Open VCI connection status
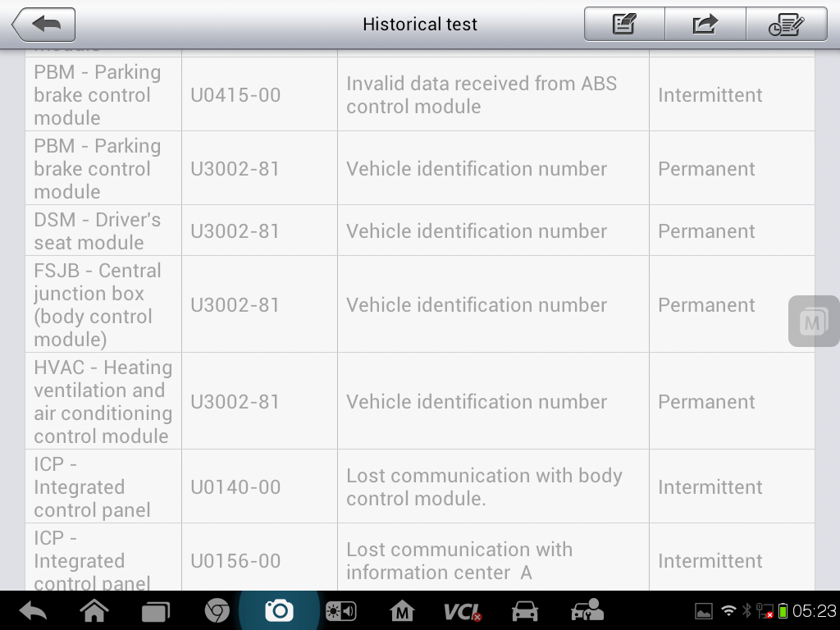 coord(463,611)
